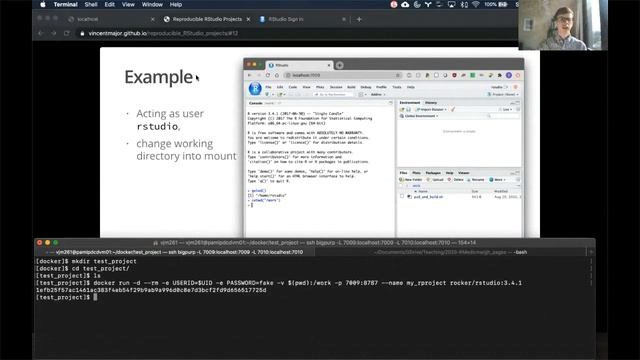Image resolution: width=640 pixels, height=360 pixels.
Task: Select the Files pane tab
Action: coord(403,173)
